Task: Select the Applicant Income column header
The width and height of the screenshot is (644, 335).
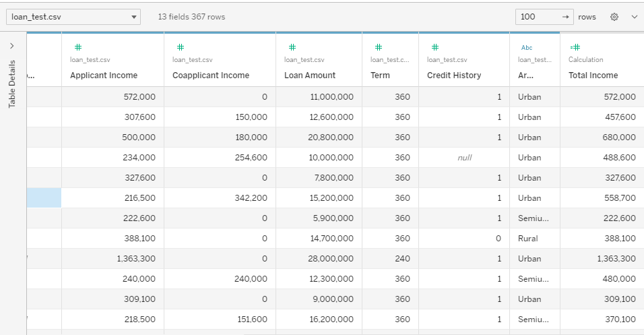Action: (x=104, y=75)
